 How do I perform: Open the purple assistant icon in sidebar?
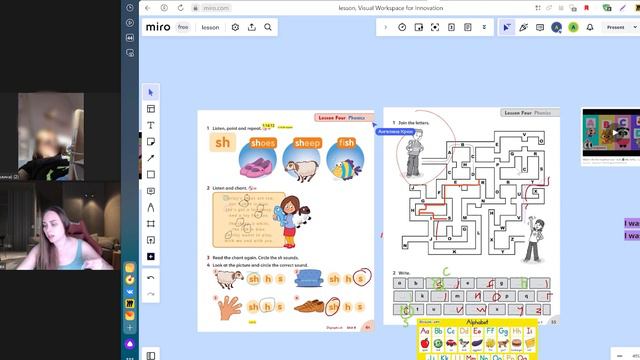point(130,344)
